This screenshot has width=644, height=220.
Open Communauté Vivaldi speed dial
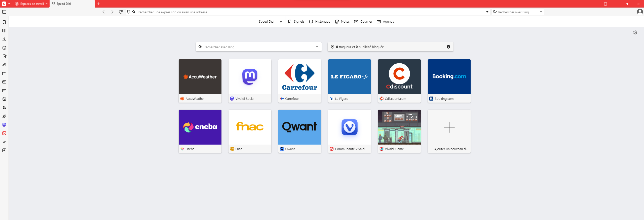click(350, 131)
